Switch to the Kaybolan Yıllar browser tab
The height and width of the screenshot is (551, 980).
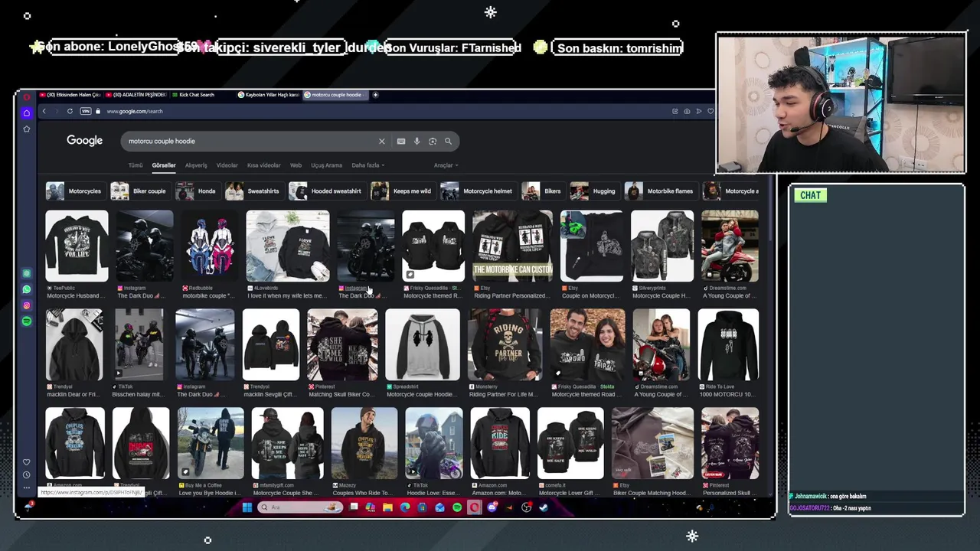pyautogui.click(x=268, y=95)
